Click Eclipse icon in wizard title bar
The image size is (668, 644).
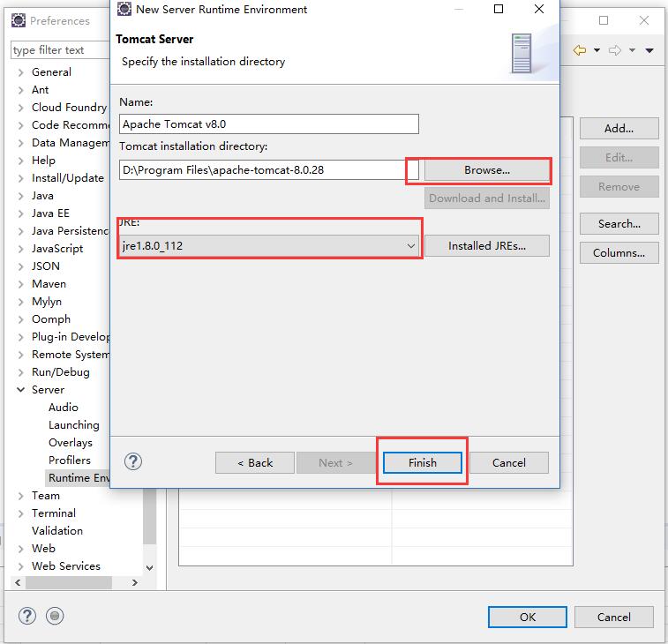[x=124, y=9]
